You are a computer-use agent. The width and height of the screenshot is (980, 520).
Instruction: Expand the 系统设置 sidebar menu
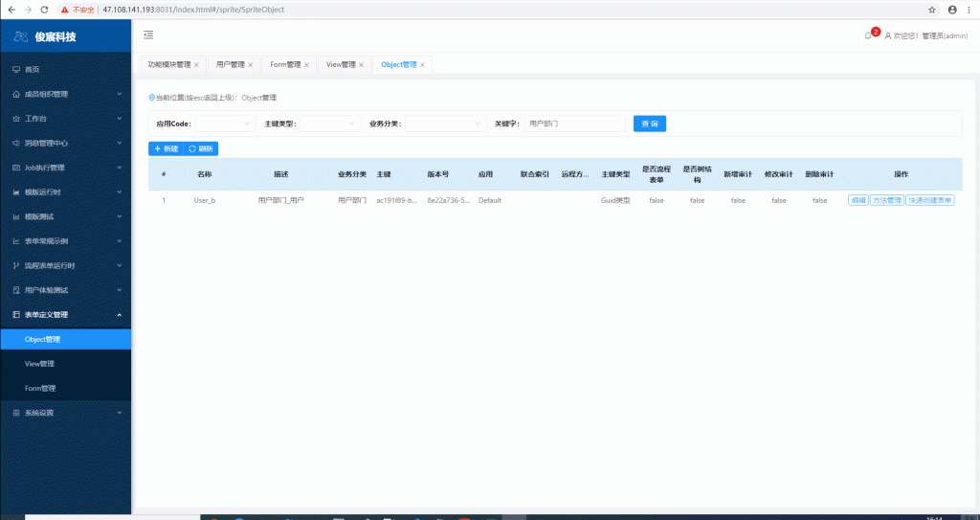pos(119,413)
